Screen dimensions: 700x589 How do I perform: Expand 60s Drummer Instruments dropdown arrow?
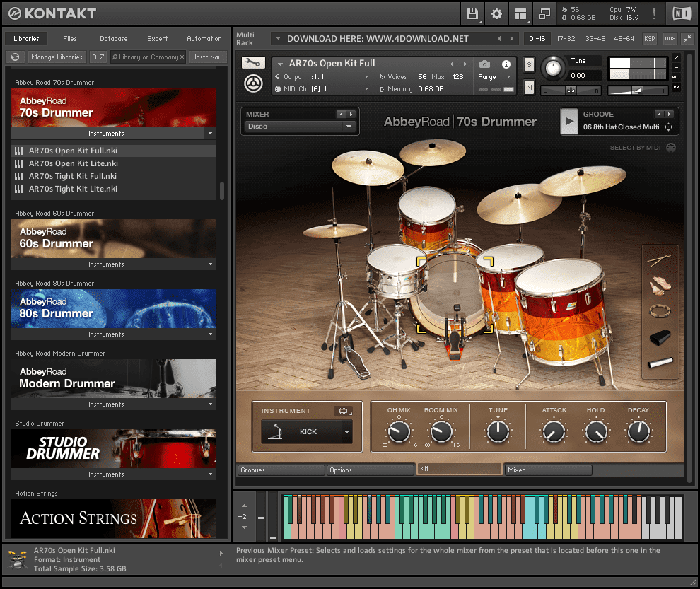210,264
